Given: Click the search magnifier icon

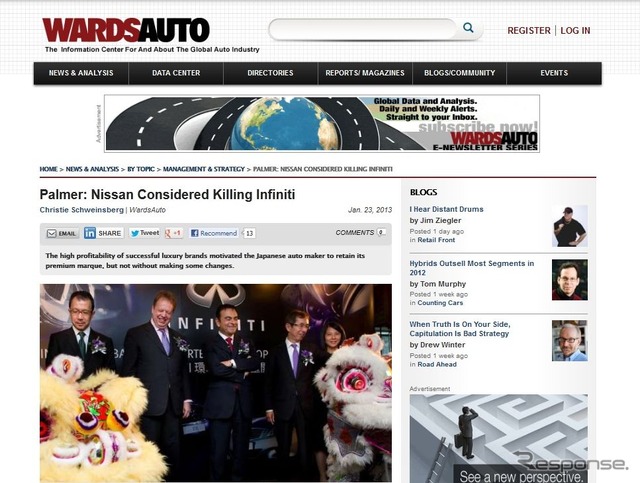Looking at the screenshot, I should coord(468,28).
